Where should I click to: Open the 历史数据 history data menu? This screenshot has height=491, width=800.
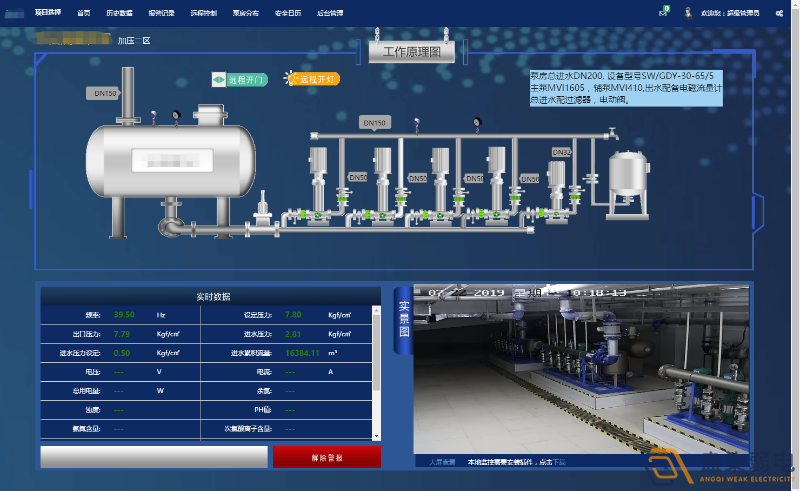point(120,12)
